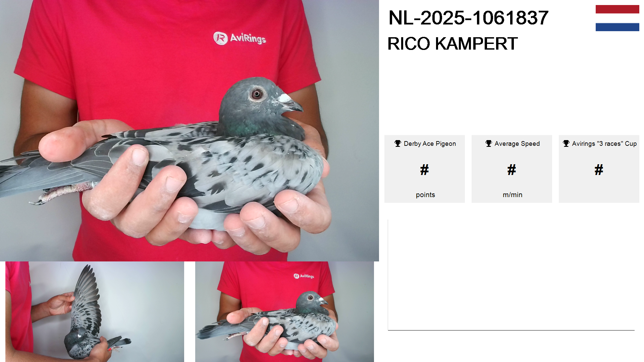Click the Average Speed trophy icon

(x=489, y=143)
